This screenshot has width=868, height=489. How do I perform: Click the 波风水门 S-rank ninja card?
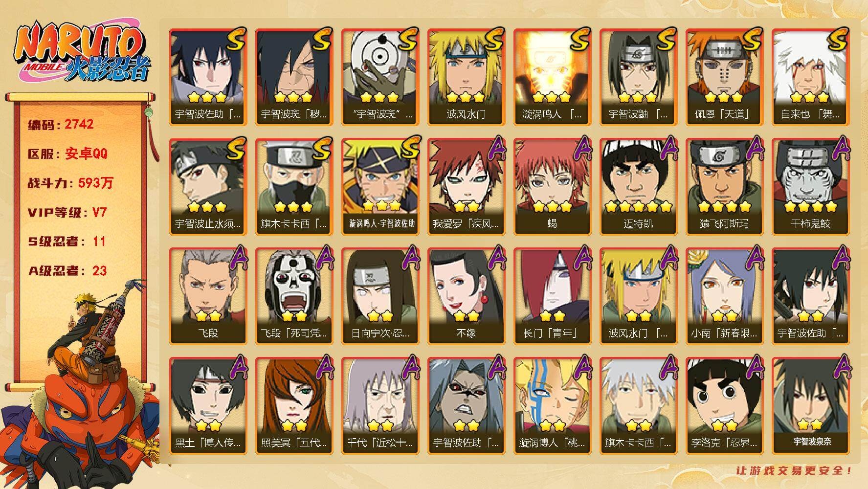(466, 77)
